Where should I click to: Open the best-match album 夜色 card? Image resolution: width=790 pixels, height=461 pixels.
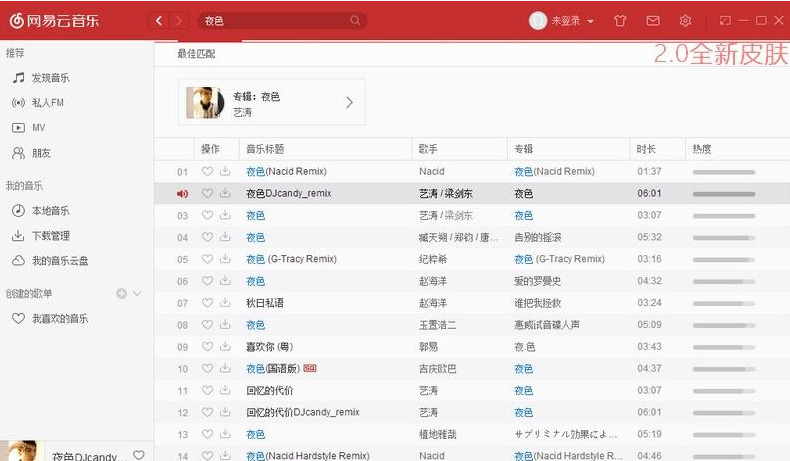[x=272, y=102]
